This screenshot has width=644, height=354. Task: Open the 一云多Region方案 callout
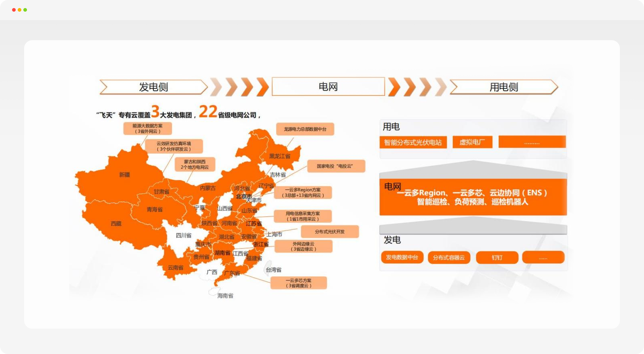click(303, 192)
